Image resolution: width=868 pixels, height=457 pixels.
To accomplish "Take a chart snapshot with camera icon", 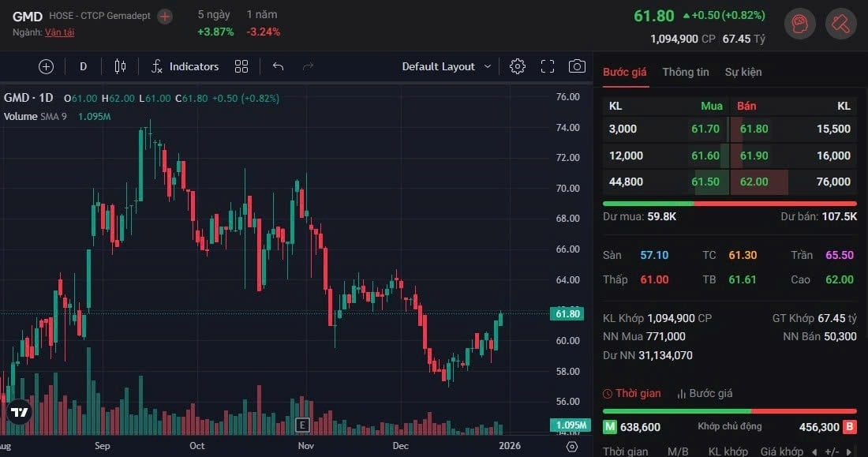I will pos(578,66).
